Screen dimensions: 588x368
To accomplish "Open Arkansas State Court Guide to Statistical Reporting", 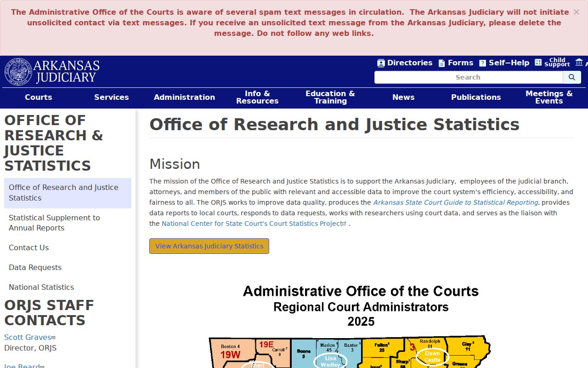I will (456, 202).
